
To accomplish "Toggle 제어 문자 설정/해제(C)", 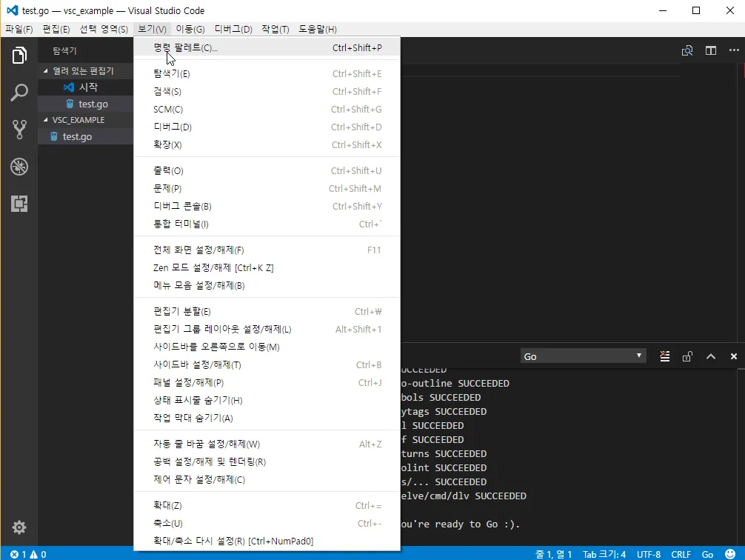I will pos(267,479).
